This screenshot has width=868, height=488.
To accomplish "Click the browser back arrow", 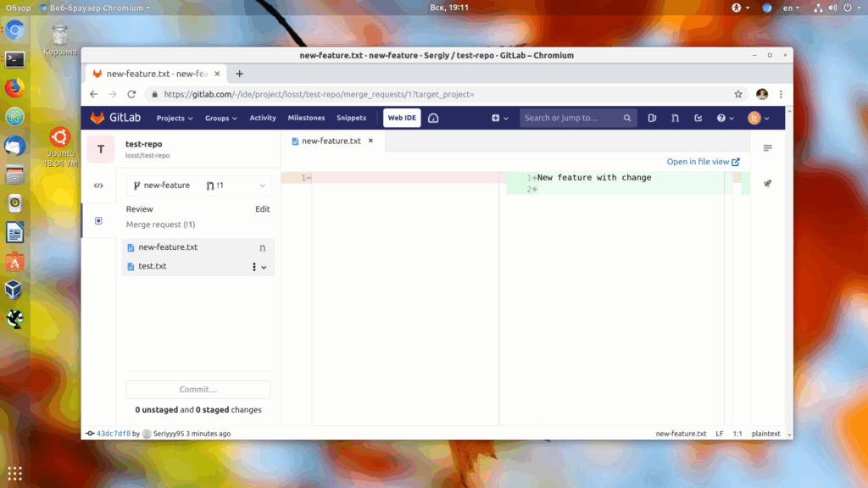I will click(93, 94).
